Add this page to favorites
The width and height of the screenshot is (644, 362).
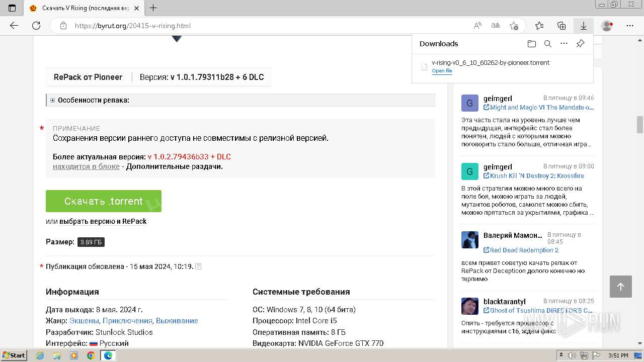click(x=514, y=26)
